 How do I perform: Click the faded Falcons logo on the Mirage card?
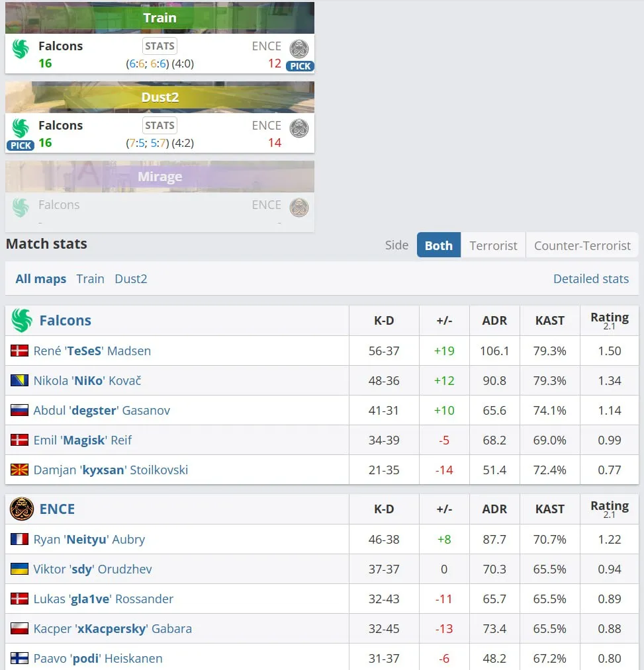(x=20, y=208)
